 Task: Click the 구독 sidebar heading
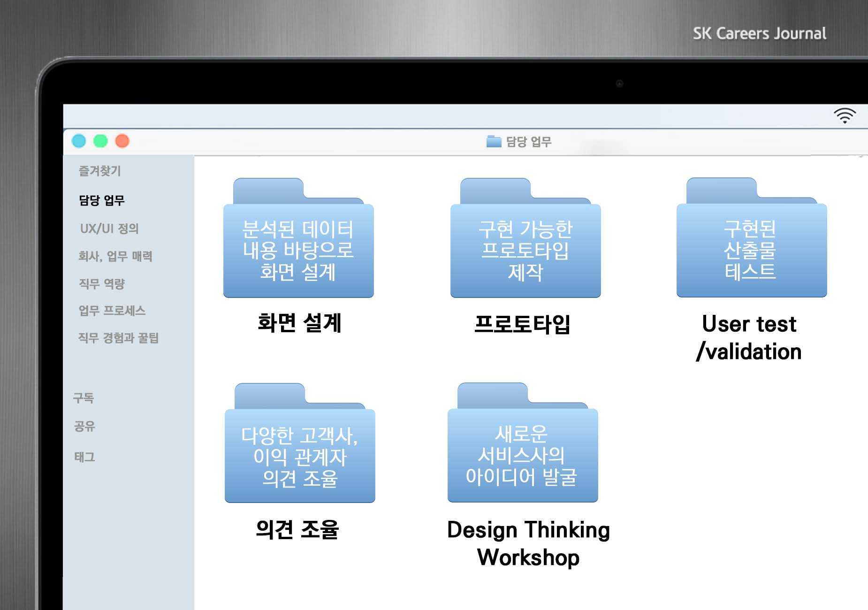pos(84,398)
